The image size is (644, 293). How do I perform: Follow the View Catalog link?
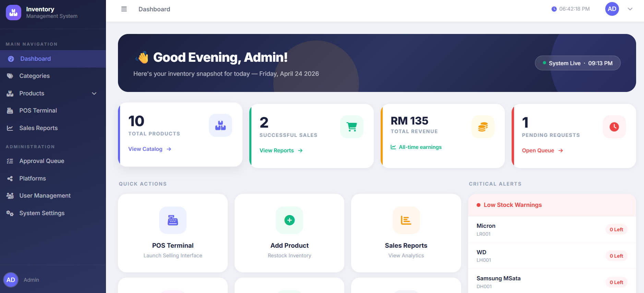150,149
